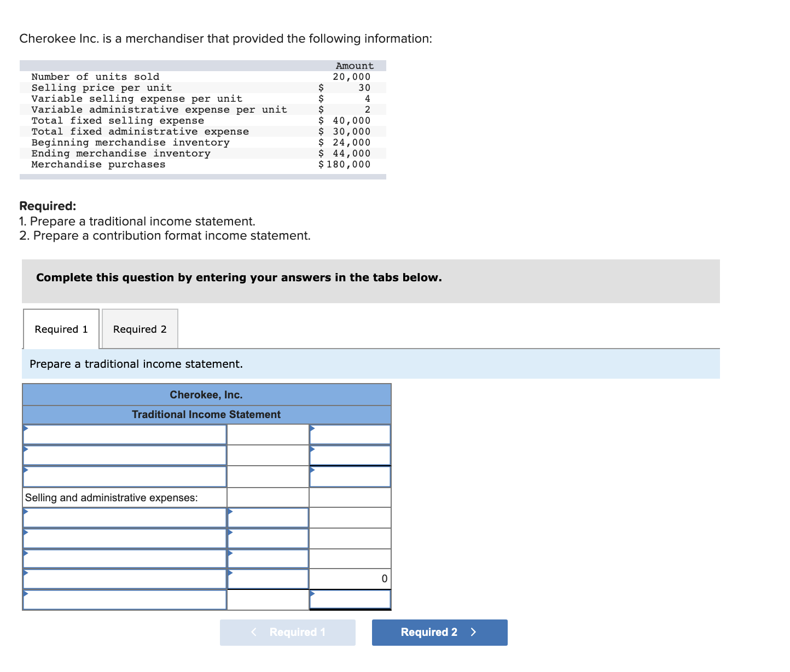Click the Merchandise purchases label
Viewport: 790px width, 672px height.
[x=98, y=164]
